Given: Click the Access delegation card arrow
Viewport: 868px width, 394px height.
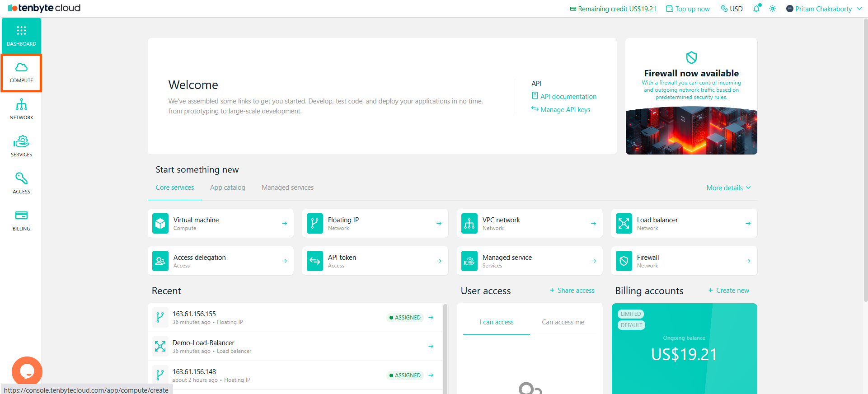Looking at the screenshot, I should (284, 261).
